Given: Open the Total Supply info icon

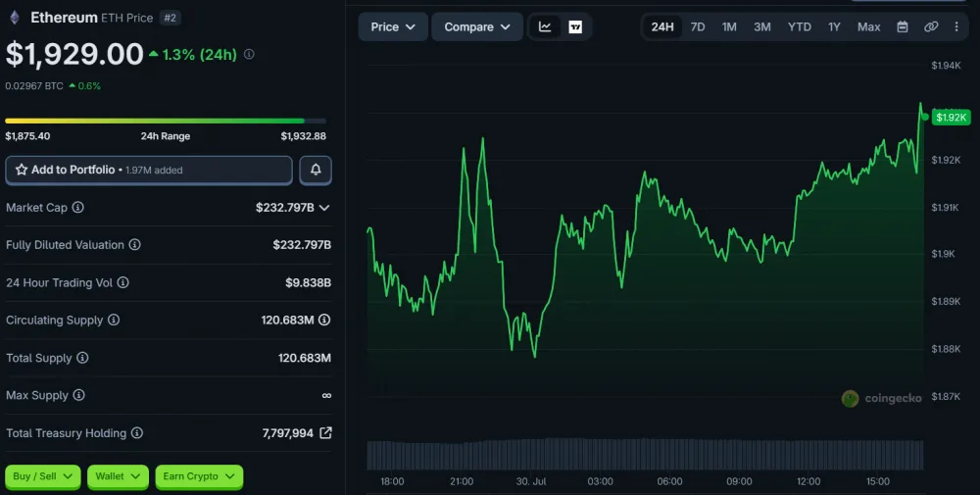Looking at the screenshot, I should click(82, 358).
